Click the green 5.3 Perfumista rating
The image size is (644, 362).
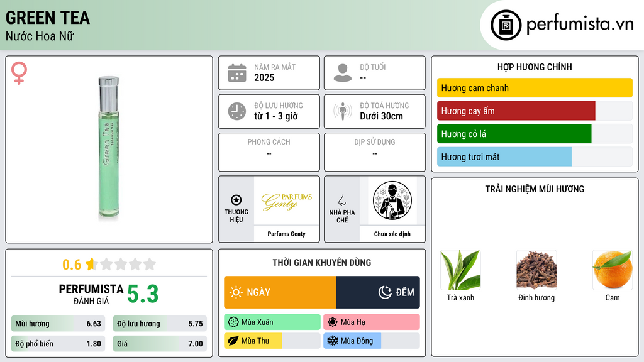point(143,294)
